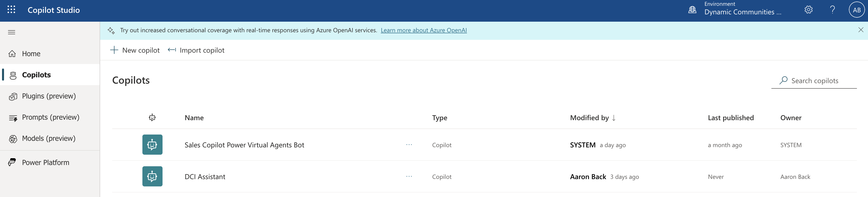
Task: Select Copilots in the sidebar
Action: tap(50, 75)
